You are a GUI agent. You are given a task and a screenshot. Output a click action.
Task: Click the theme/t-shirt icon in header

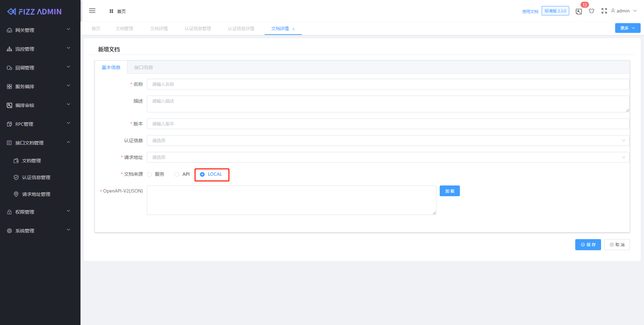coord(591,11)
